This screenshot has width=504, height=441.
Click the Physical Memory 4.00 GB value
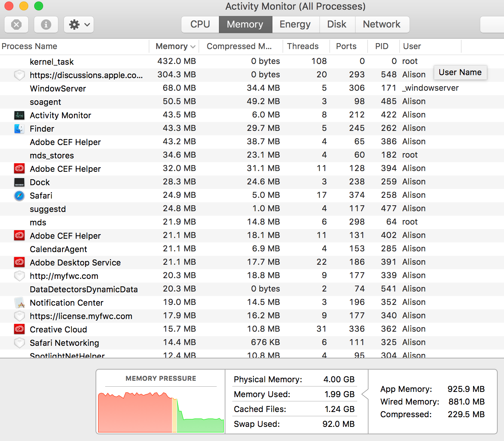click(x=339, y=379)
